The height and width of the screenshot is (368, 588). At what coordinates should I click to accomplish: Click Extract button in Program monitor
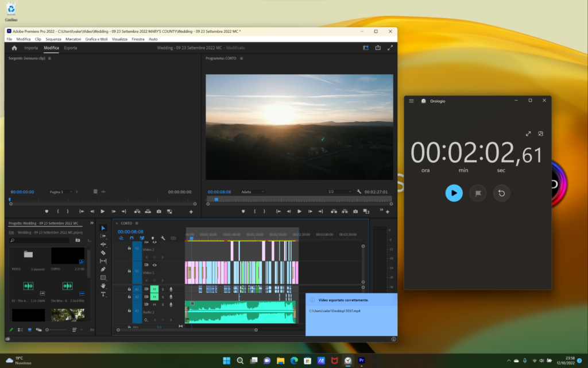(x=345, y=212)
